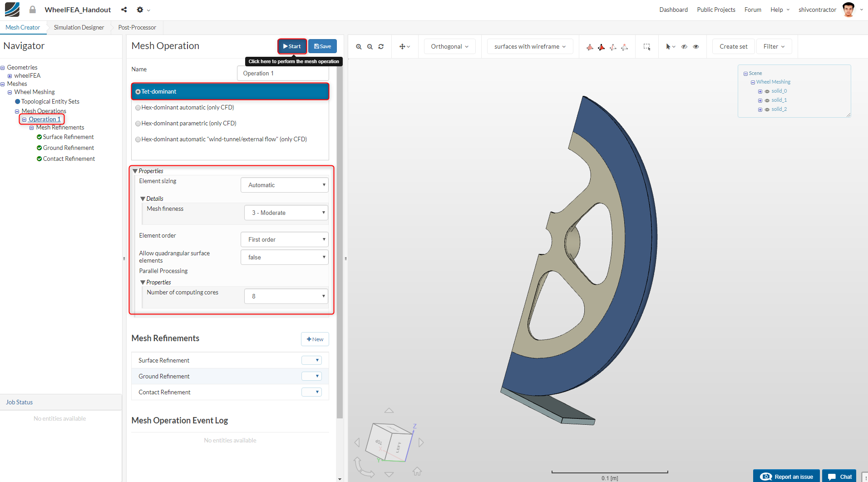The width and height of the screenshot is (868, 482).
Task: Collapse the Details section triangle
Action: click(143, 199)
